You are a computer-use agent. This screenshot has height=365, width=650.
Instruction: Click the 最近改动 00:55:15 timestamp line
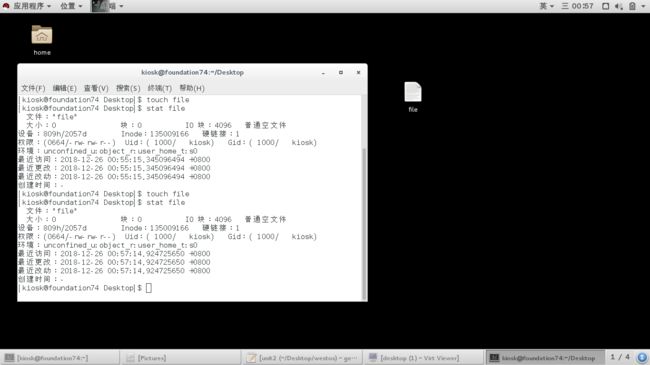click(114, 177)
